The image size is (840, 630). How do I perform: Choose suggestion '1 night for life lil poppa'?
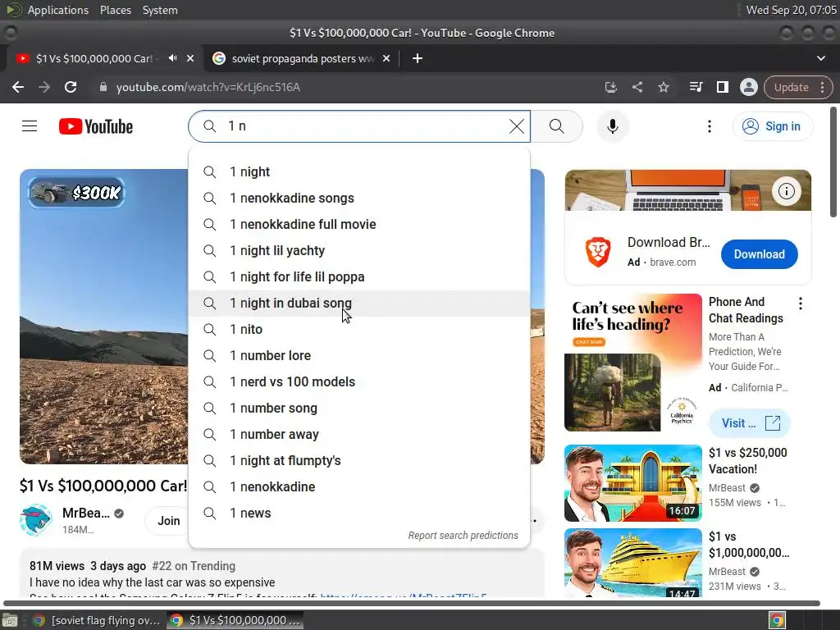click(x=359, y=277)
